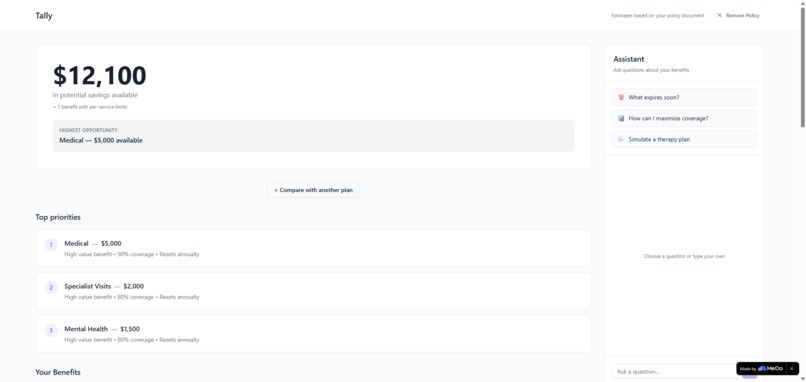Dismiss the Made by MeDo badge

792,369
